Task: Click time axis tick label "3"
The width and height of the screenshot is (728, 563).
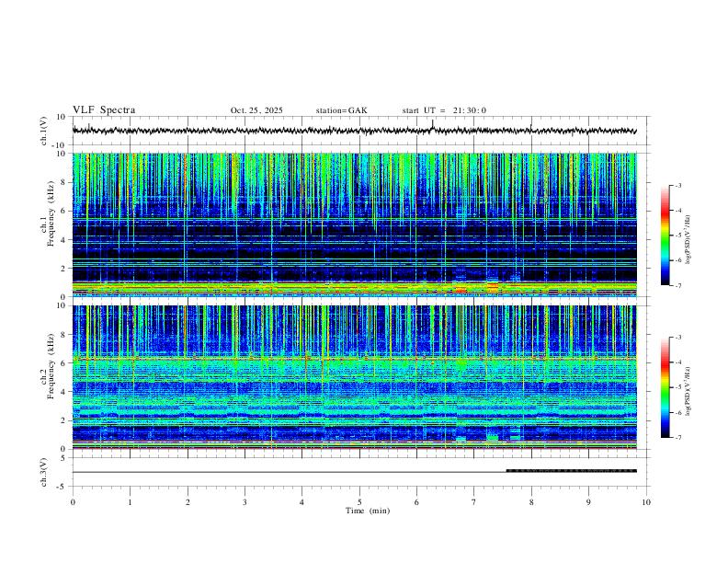Action: (245, 502)
